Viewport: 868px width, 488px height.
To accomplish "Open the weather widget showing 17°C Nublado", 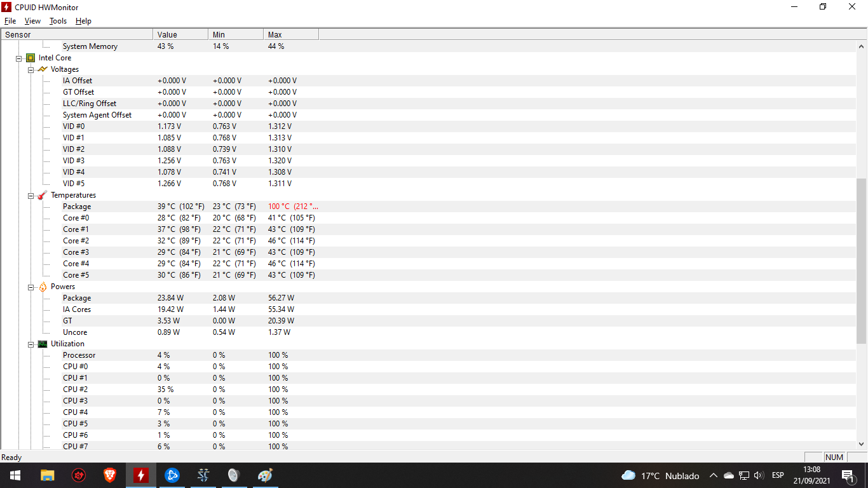I will 660,475.
